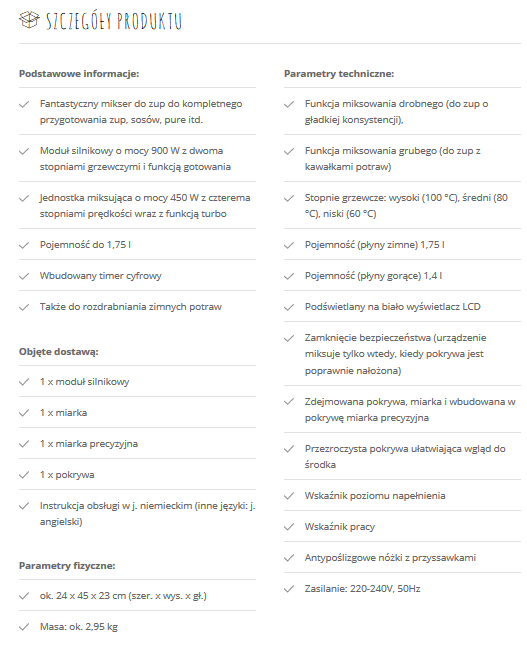The height and width of the screenshot is (659, 527).
Task: Click the checkmark next to 1 x miarka precyzyjna
Action: point(24,444)
